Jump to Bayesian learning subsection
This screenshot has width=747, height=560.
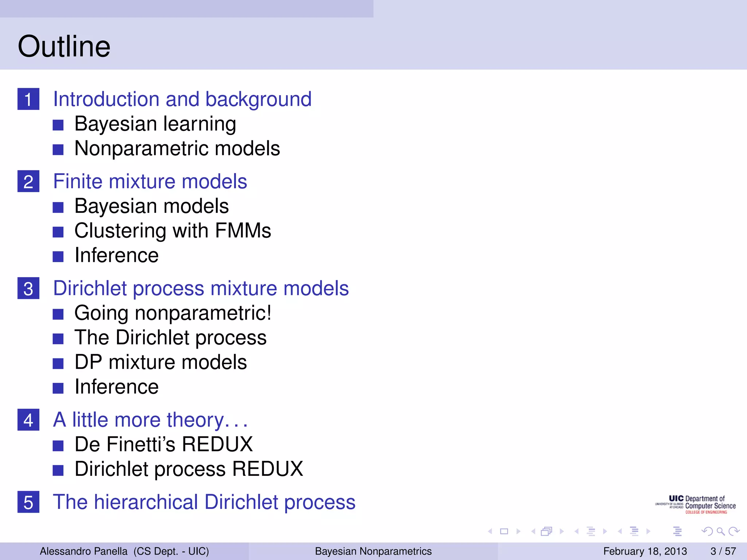click(155, 124)
